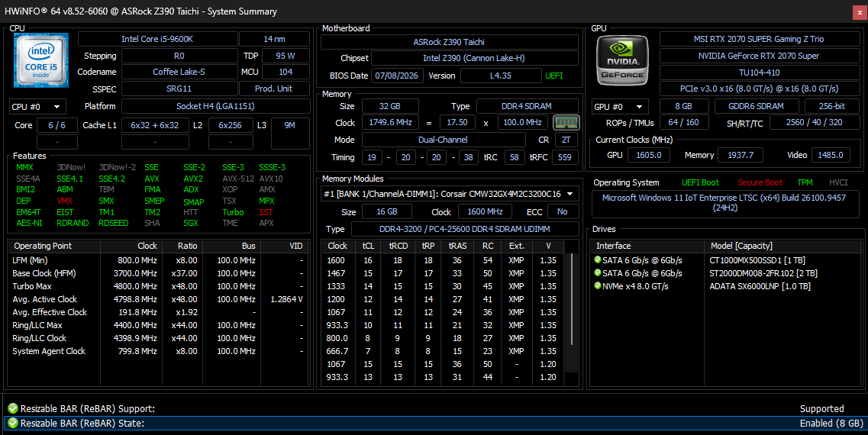Click the NVMe drive status icon
Screen dimensions: 868x435
point(597,286)
